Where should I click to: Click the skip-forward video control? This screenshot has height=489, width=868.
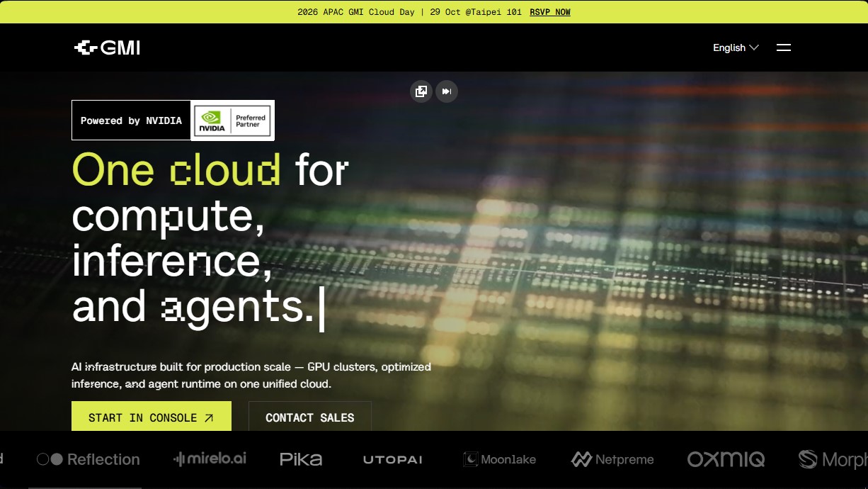pos(447,91)
